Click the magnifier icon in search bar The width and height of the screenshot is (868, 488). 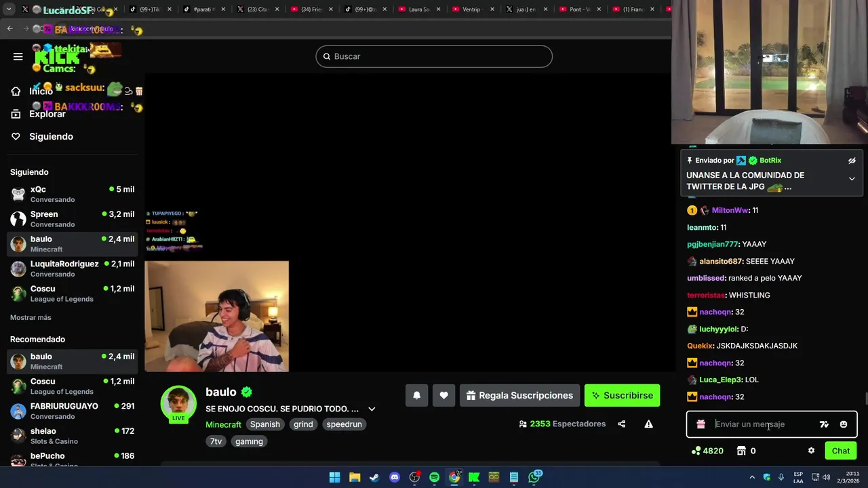(327, 56)
